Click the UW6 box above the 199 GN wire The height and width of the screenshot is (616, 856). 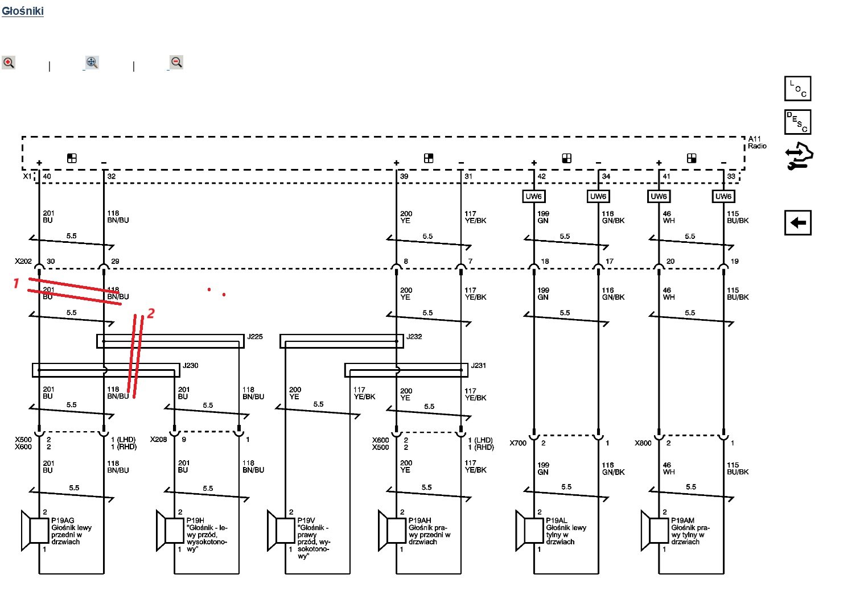[x=534, y=196]
